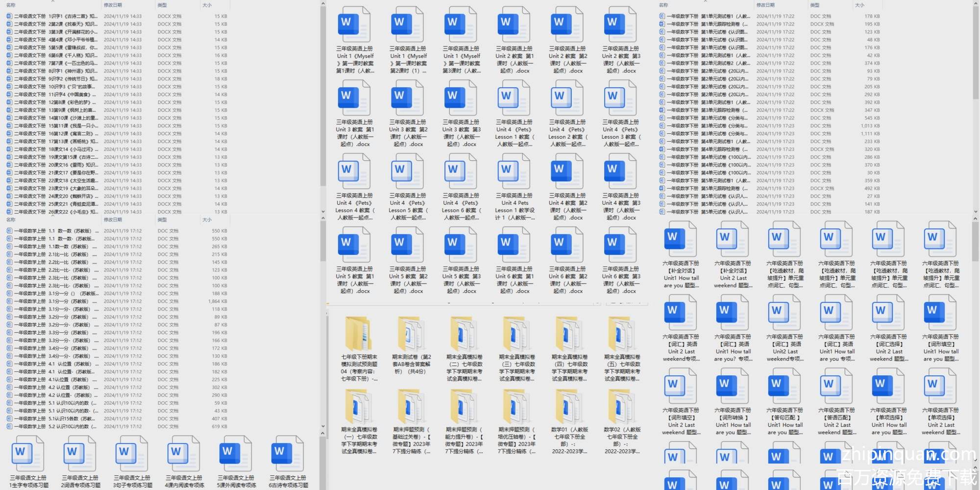Click the 二年级语文下册 18课文14《小马过河》file icon
The height and width of the screenshot is (490, 980).
pos(9,149)
